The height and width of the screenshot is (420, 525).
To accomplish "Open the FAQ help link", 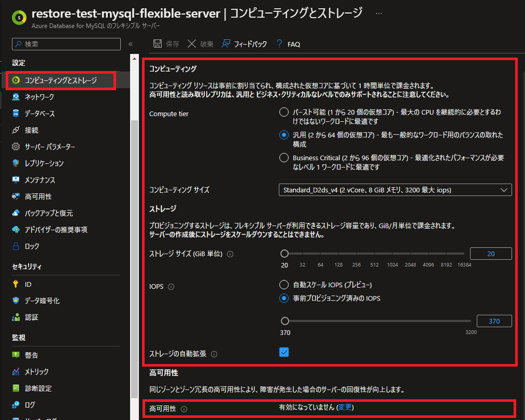I will tap(288, 44).
